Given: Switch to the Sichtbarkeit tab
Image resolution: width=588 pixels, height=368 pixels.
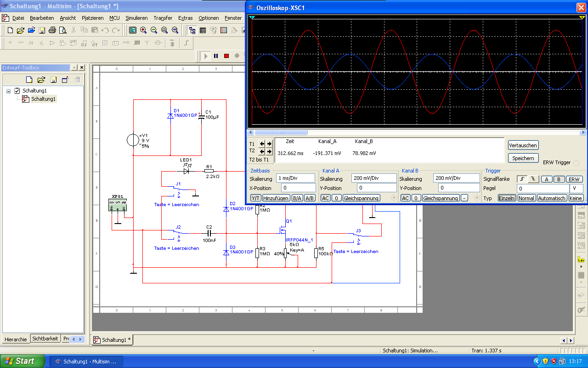Looking at the screenshot, I should point(45,339).
